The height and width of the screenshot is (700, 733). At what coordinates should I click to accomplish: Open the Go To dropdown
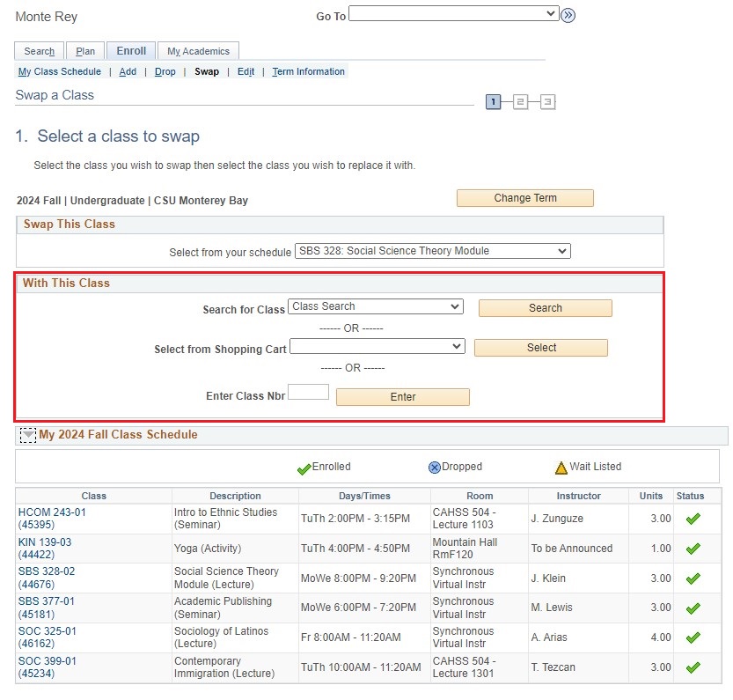click(452, 13)
